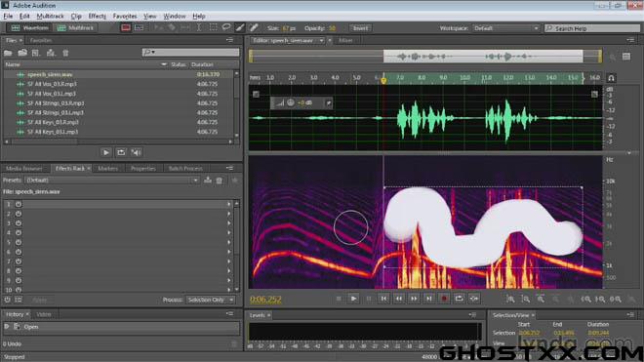
Task: Open effect list arrow for slot 4
Action: pos(228,232)
